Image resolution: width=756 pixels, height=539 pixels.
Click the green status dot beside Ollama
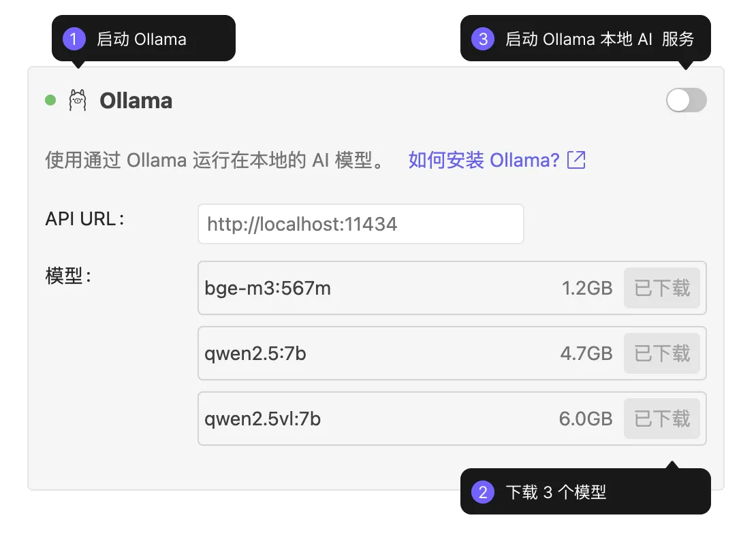[50, 101]
